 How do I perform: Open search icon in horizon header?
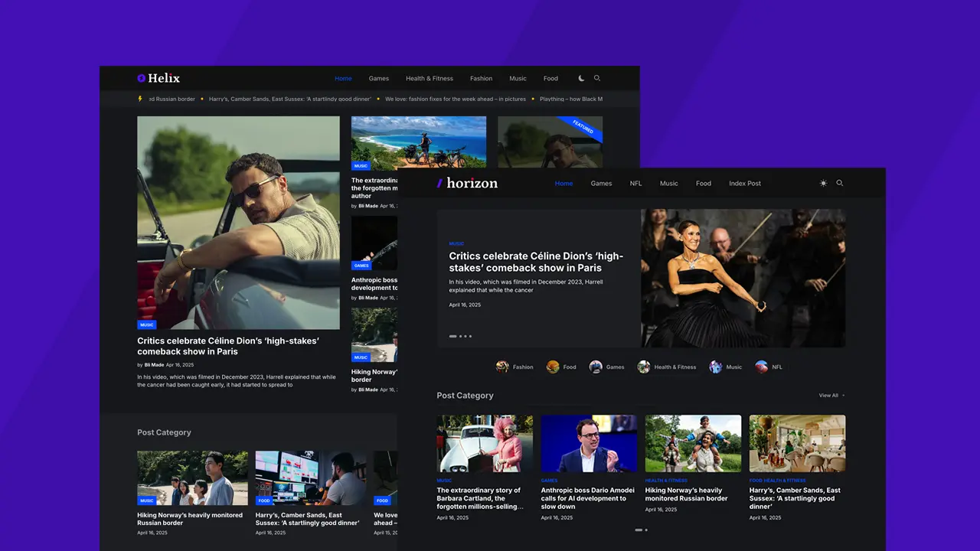point(840,184)
